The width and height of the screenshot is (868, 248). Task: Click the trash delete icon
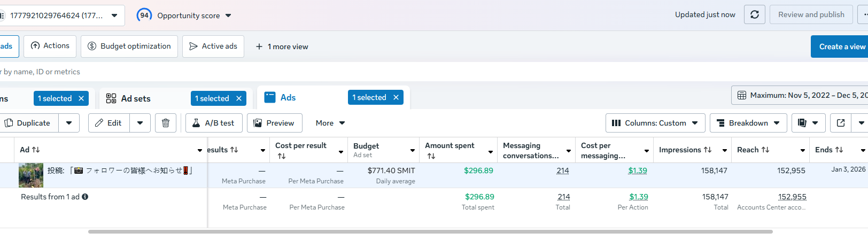point(166,123)
